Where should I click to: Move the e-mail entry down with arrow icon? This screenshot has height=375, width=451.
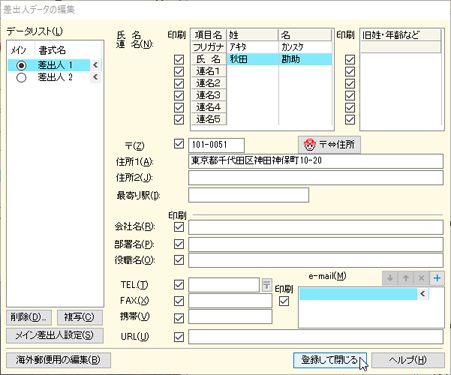(390, 278)
